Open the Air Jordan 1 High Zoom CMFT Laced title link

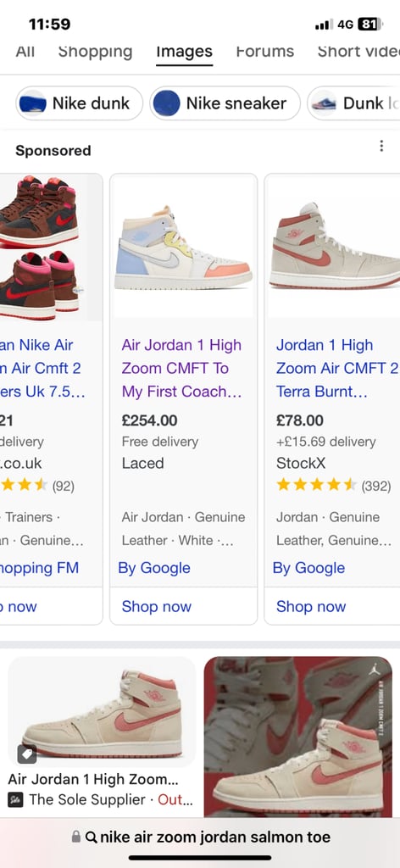tap(182, 368)
